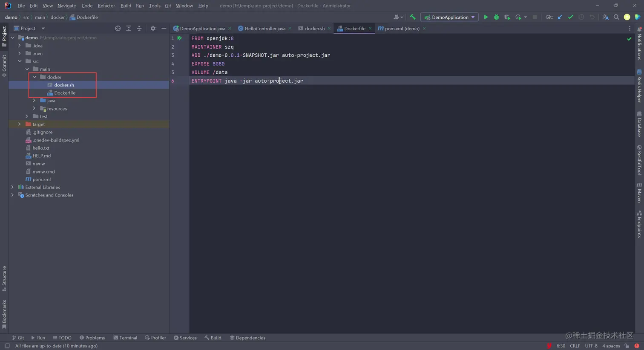Click the colorful plugin icon beside the yellow circle
The height and width of the screenshot is (350, 644).
(x=637, y=17)
